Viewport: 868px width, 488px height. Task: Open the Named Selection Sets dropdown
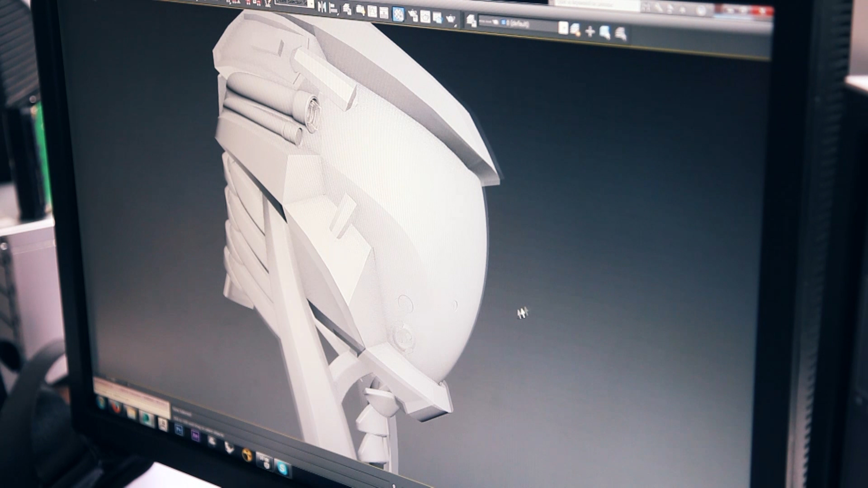coord(294,3)
